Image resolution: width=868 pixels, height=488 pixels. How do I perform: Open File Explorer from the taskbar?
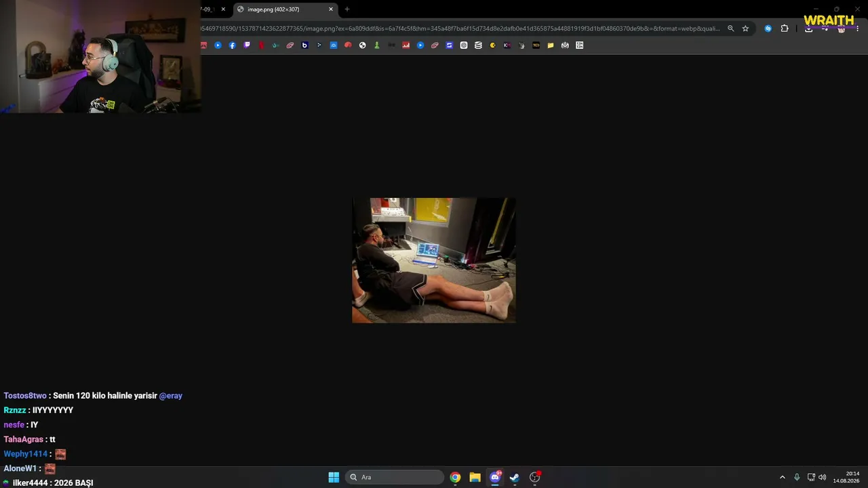(x=475, y=477)
